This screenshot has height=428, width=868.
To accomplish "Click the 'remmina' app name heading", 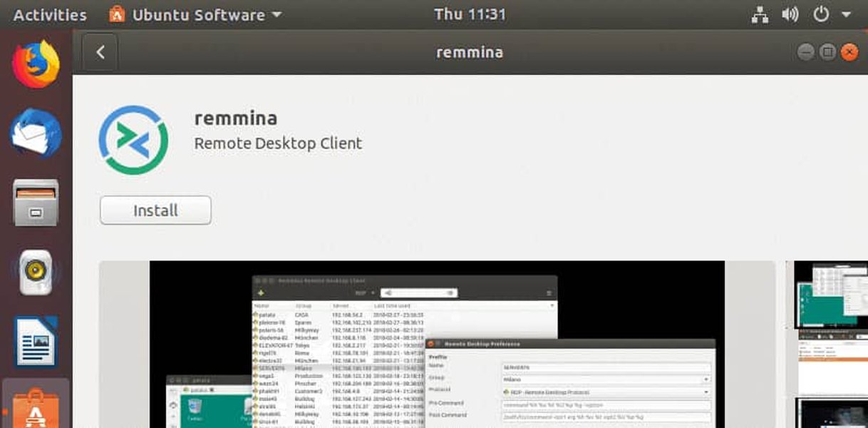I will [x=236, y=118].
